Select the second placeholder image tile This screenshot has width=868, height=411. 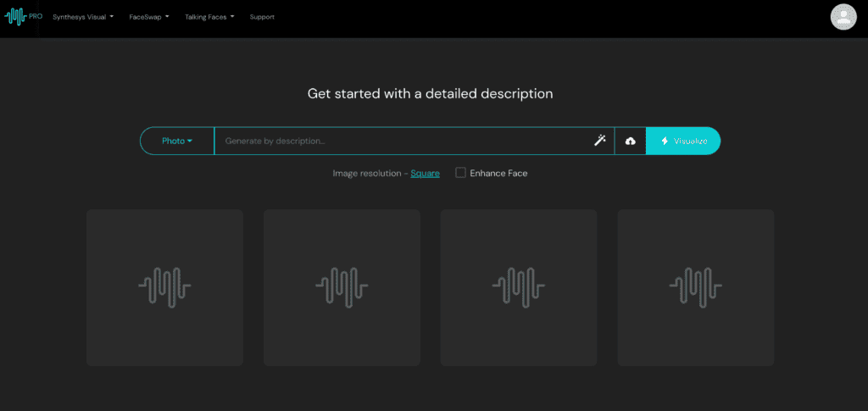point(342,287)
